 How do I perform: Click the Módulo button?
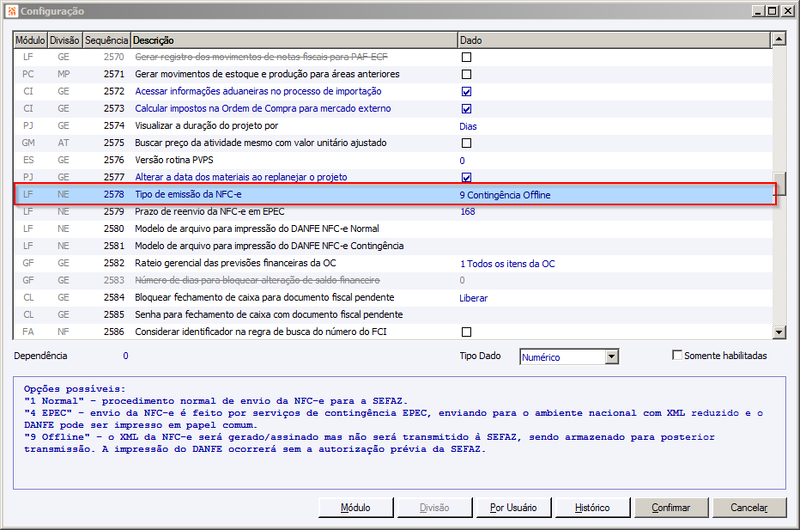[356, 508]
